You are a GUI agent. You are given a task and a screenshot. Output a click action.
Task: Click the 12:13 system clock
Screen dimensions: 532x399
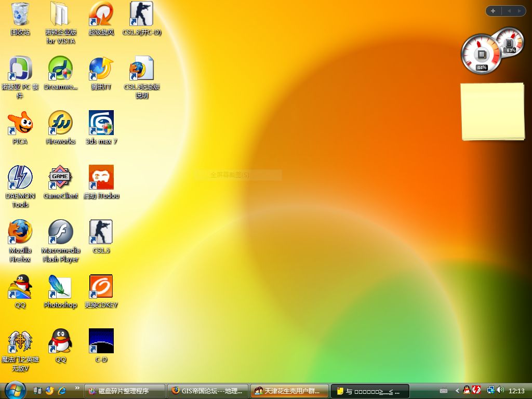(x=516, y=391)
